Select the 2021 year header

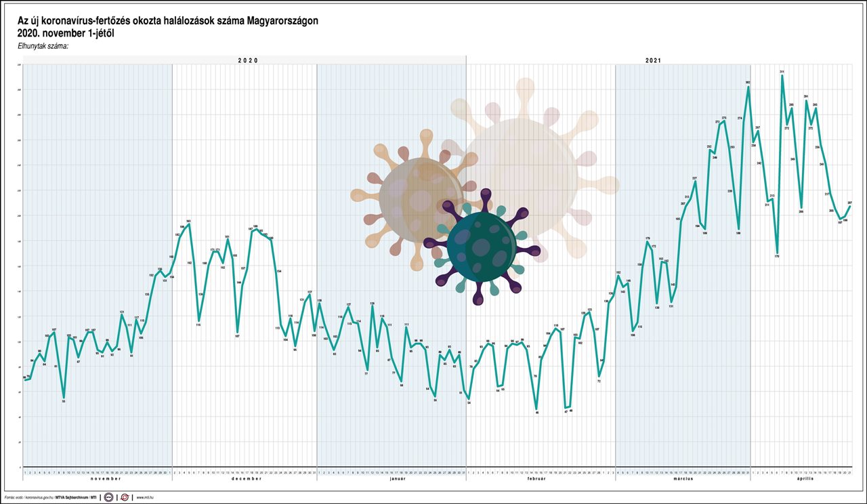pos(653,60)
